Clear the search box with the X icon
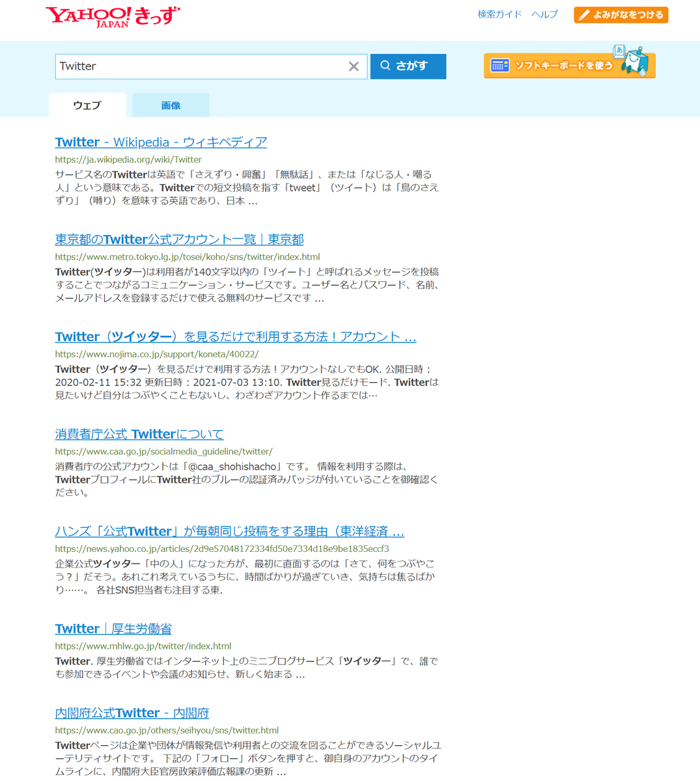The height and width of the screenshot is (781, 700). [x=354, y=66]
